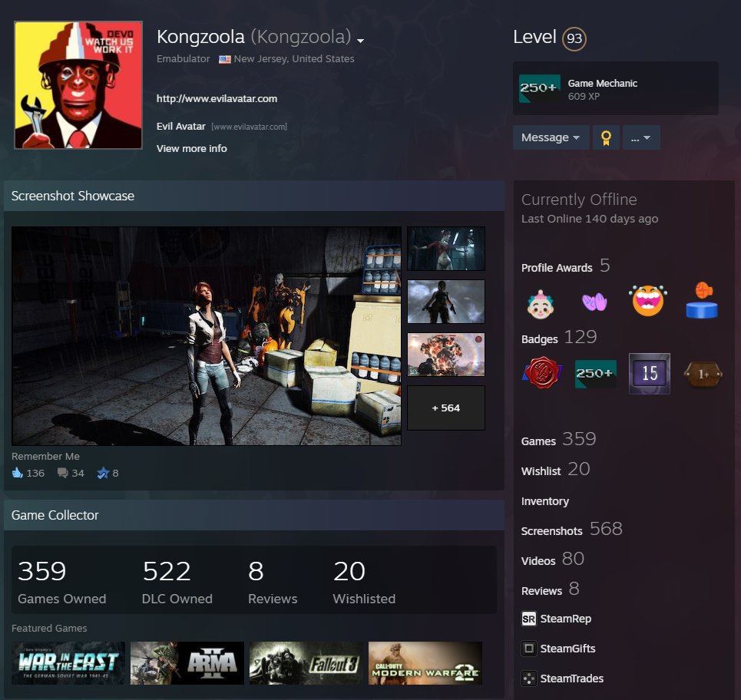This screenshot has height=700, width=741.
Task: Click the Last Online 140 days ago text
Action: click(589, 219)
